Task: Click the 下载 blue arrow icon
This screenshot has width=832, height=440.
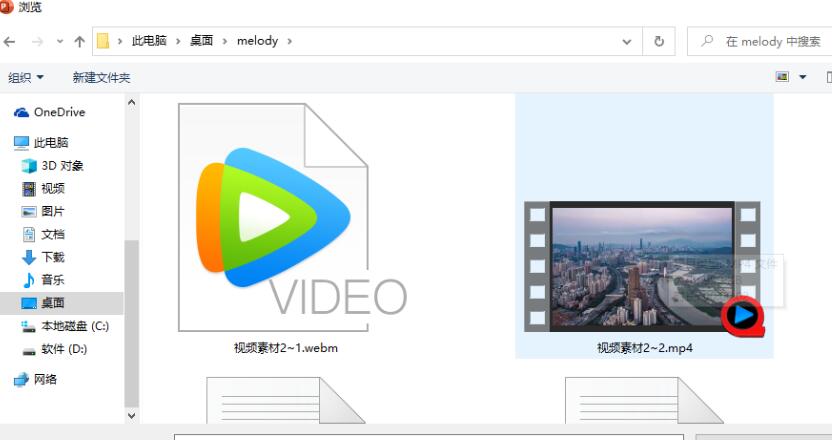Action: coord(29,257)
